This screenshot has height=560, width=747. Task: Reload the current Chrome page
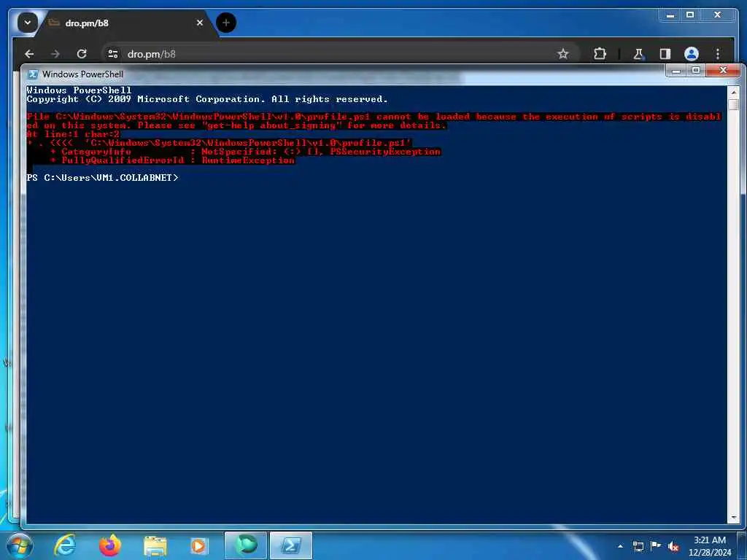coord(82,54)
